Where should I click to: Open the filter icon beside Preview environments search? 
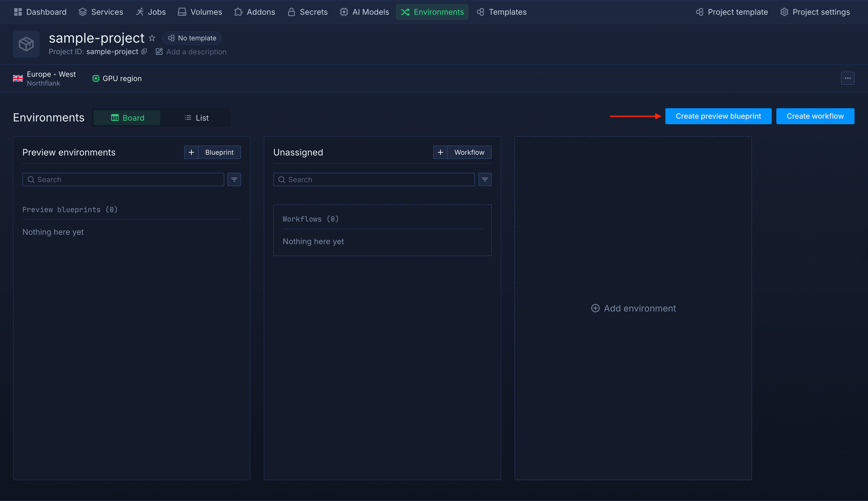234,179
